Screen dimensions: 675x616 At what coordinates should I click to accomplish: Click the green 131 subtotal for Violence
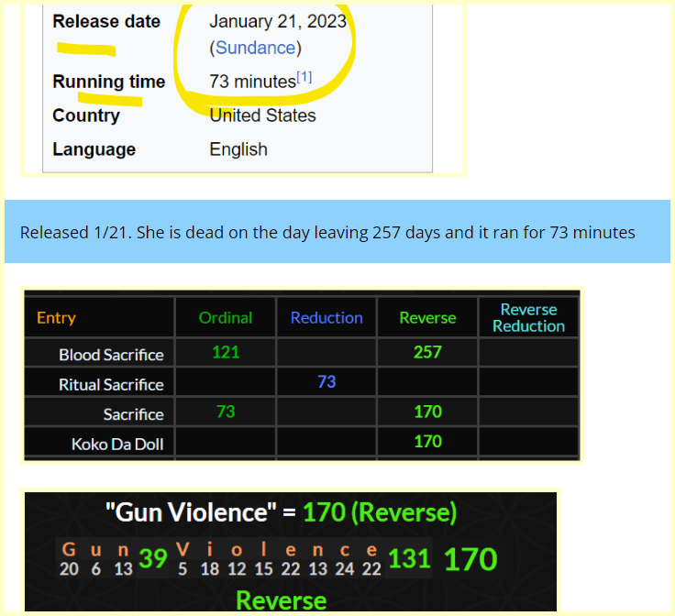coord(409,558)
